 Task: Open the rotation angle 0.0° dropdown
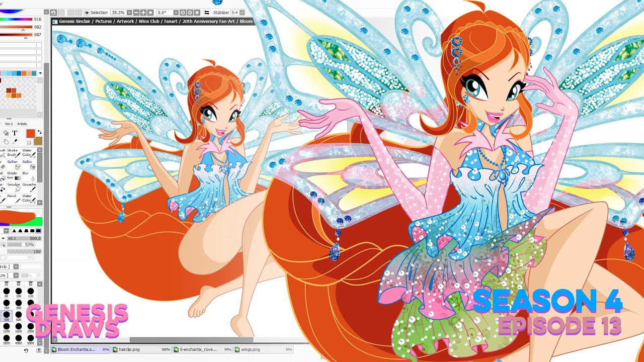pos(176,12)
